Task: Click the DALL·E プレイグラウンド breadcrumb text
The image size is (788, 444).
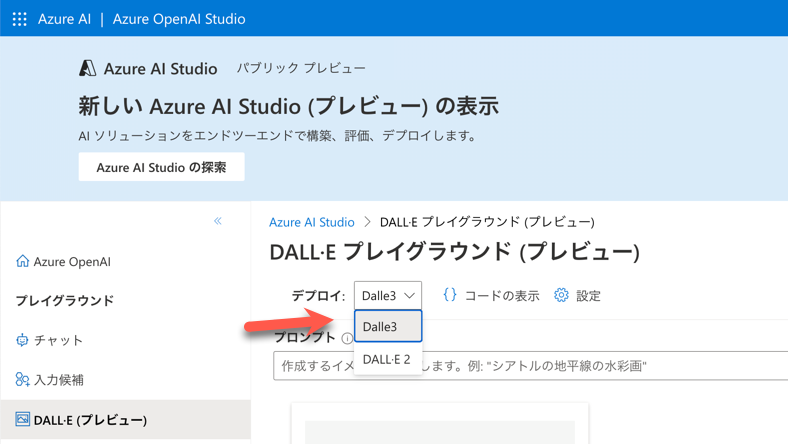Action: (x=487, y=222)
